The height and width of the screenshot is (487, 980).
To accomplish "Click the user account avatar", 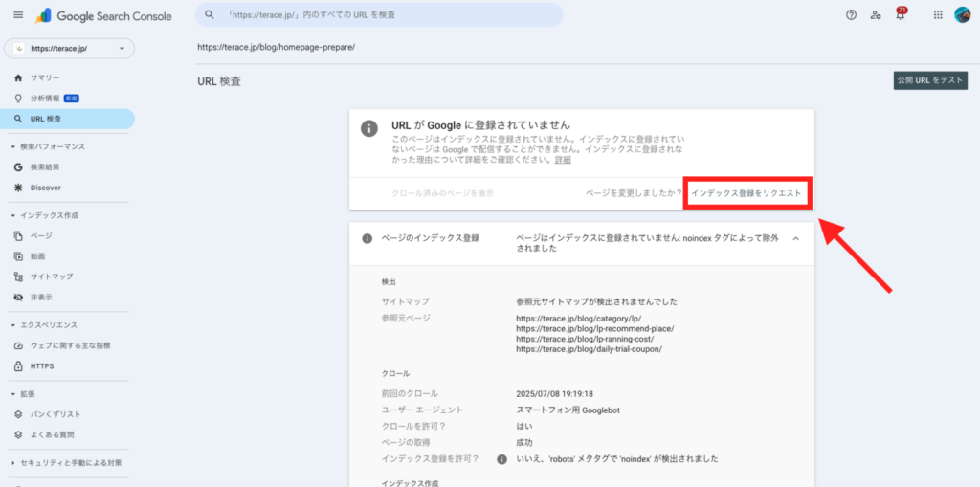I will (x=962, y=15).
